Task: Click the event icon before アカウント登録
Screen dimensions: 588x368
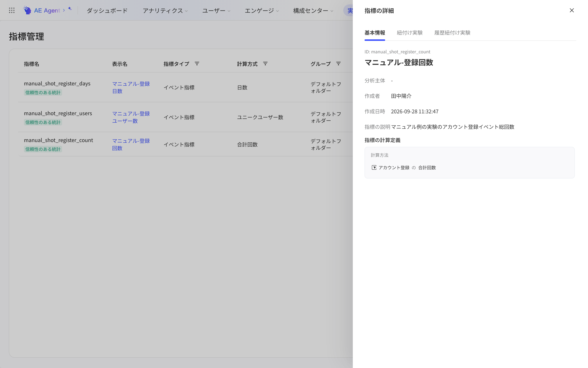Action: pos(374,167)
